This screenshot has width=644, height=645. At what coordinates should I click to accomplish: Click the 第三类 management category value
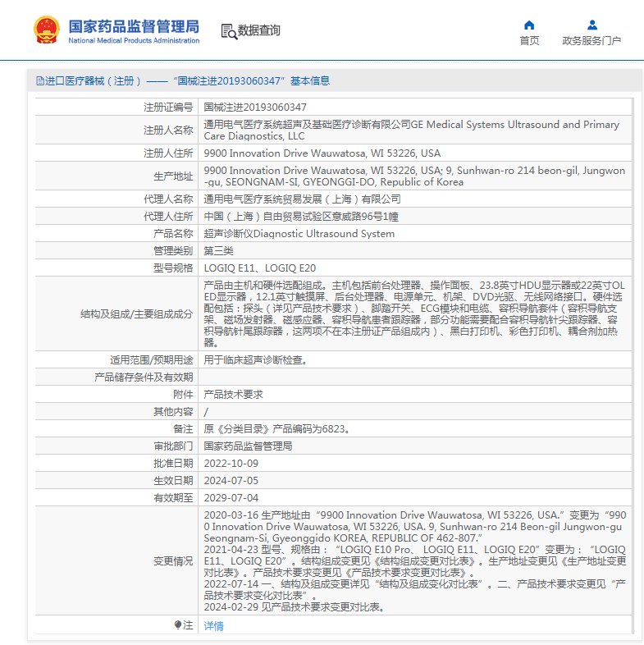click(219, 251)
